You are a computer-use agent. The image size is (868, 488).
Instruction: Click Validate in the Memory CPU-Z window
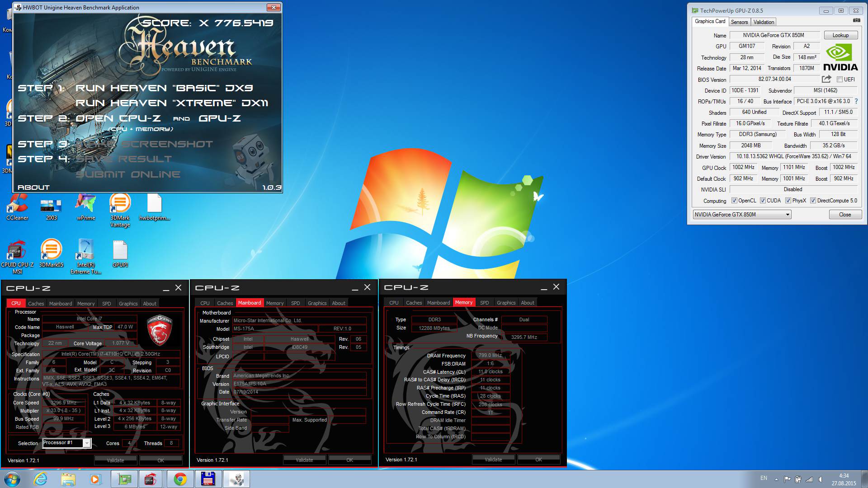coord(493,460)
